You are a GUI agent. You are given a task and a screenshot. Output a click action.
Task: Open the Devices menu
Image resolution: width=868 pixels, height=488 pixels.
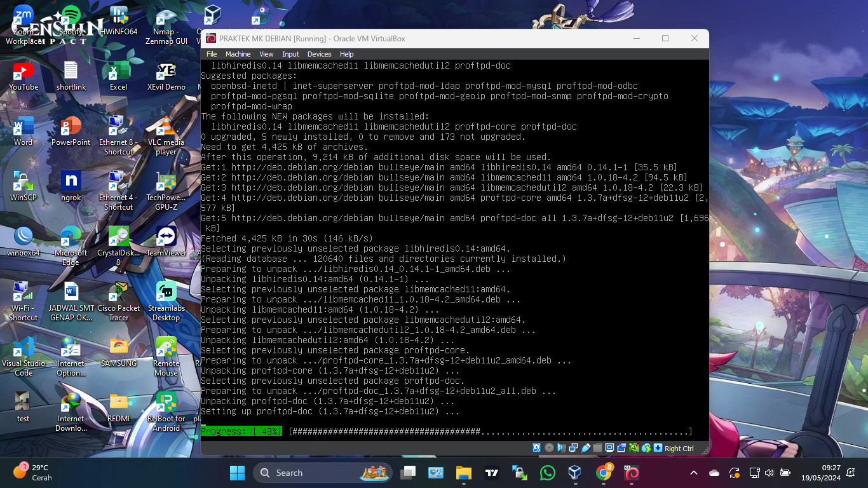319,54
